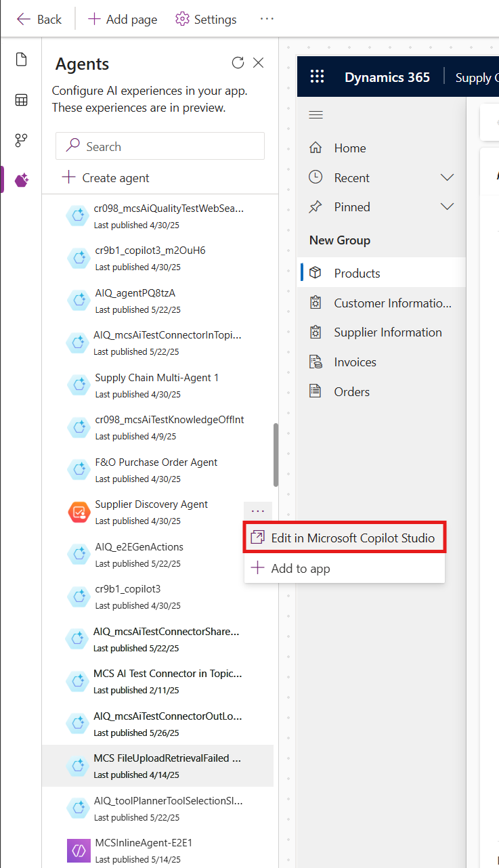This screenshot has width=499, height=868.
Task: Click Create agent
Action: click(106, 178)
